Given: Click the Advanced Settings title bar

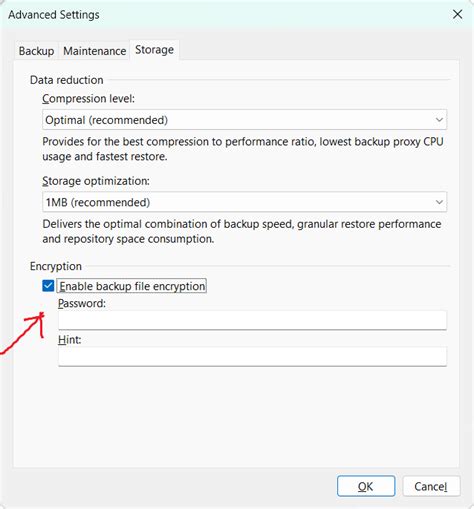Looking at the screenshot, I should [227, 15].
